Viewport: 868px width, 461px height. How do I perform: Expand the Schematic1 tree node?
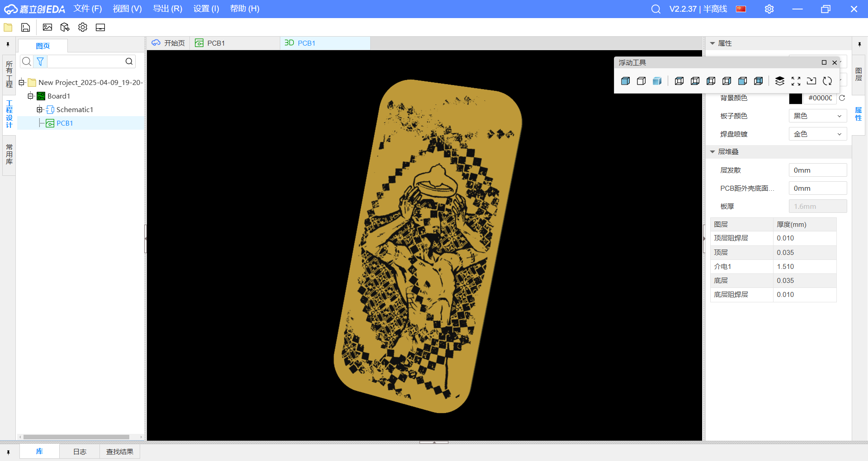[x=39, y=110]
